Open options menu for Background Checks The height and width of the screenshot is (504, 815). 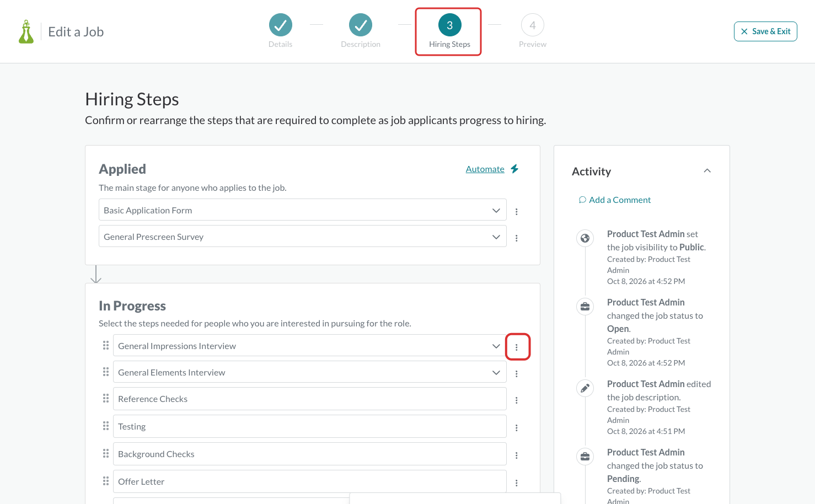tap(517, 455)
